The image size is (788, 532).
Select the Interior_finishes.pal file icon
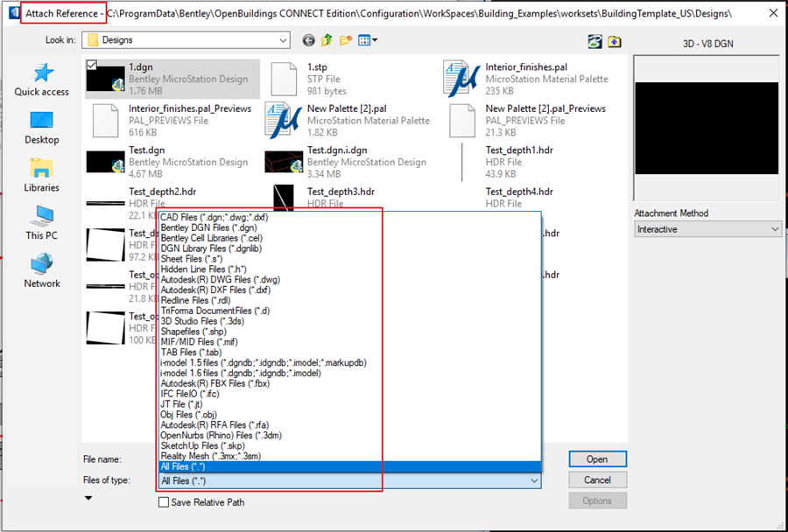coord(461,79)
